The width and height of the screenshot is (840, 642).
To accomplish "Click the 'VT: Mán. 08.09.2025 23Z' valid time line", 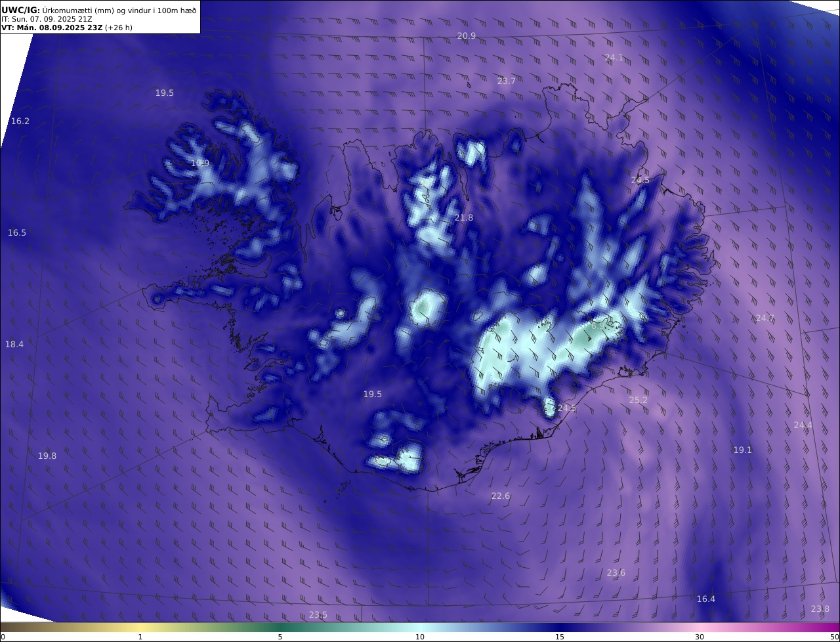I will (67, 28).
